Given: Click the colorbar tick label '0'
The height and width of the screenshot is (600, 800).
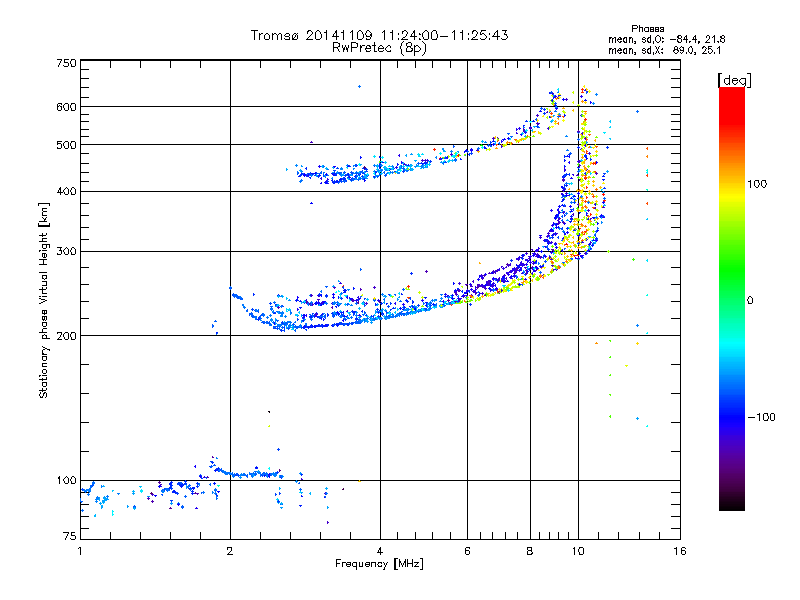Looking at the screenshot, I should (x=750, y=301).
